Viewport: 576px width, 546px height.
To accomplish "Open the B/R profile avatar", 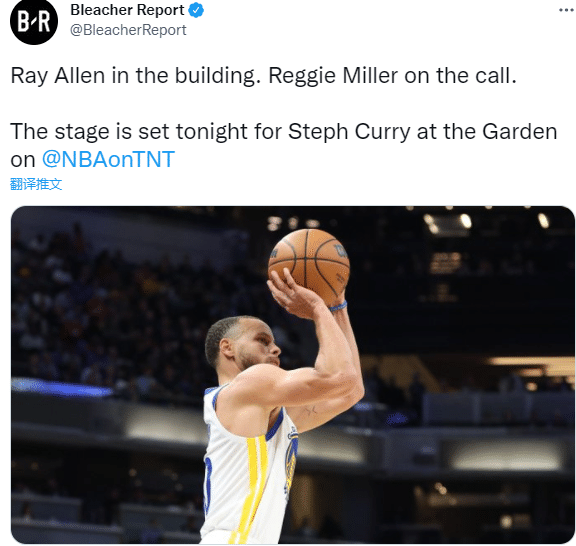I will [x=34, y=21].
